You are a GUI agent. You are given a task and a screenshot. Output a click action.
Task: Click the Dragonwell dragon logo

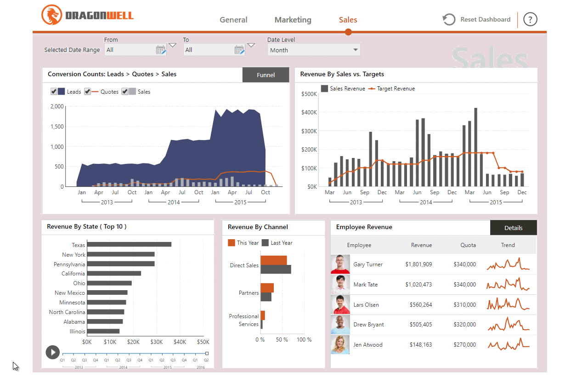[52, 14]
